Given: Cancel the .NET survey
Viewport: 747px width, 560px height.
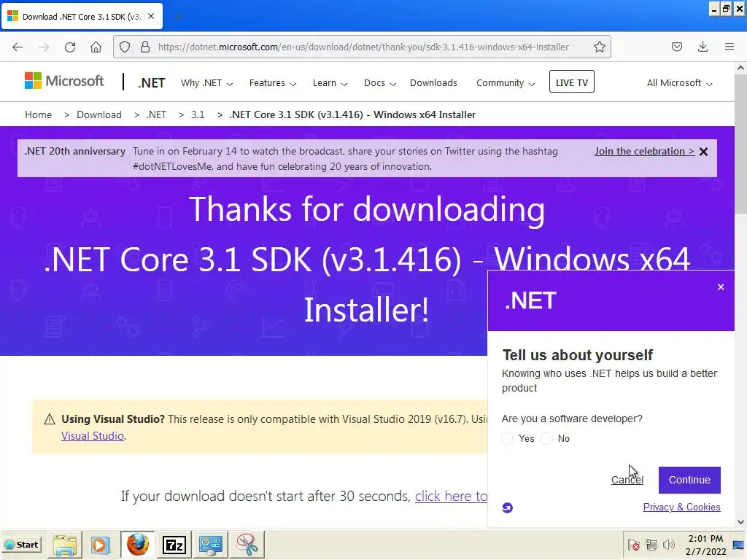Looking at the screenshot, I should [x=627, y=480].
